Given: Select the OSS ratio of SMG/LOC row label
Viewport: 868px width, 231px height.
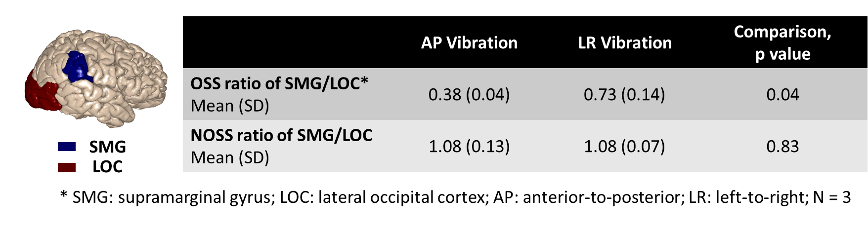Looking at the screenshot, I should click(280, 83).
